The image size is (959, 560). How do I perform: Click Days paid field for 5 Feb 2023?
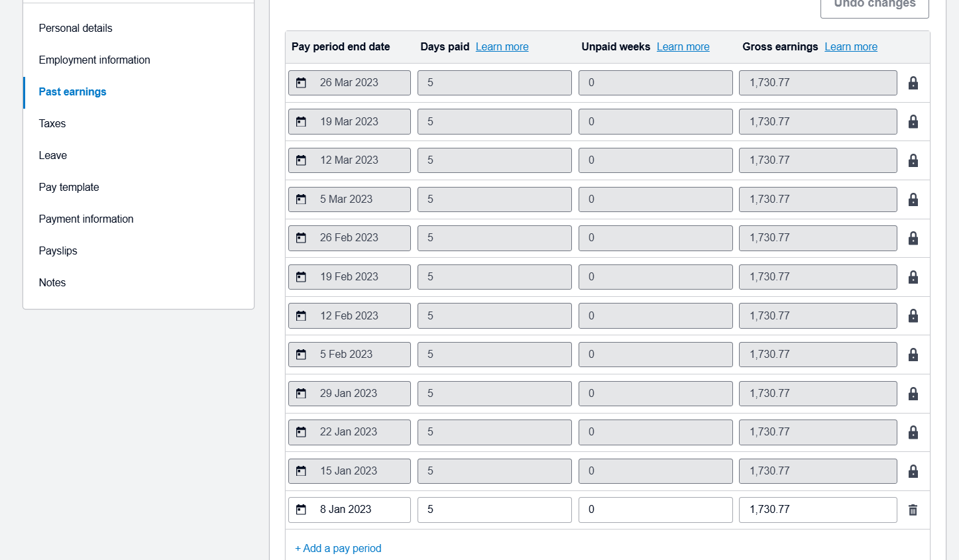[494, 355]
